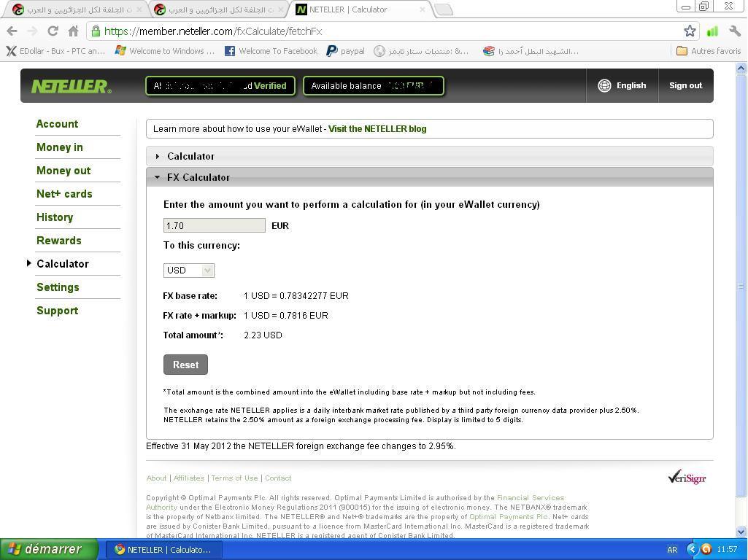Open the Affiliates footer link
This screenshot has width=748, height=560.
[189, 478]
